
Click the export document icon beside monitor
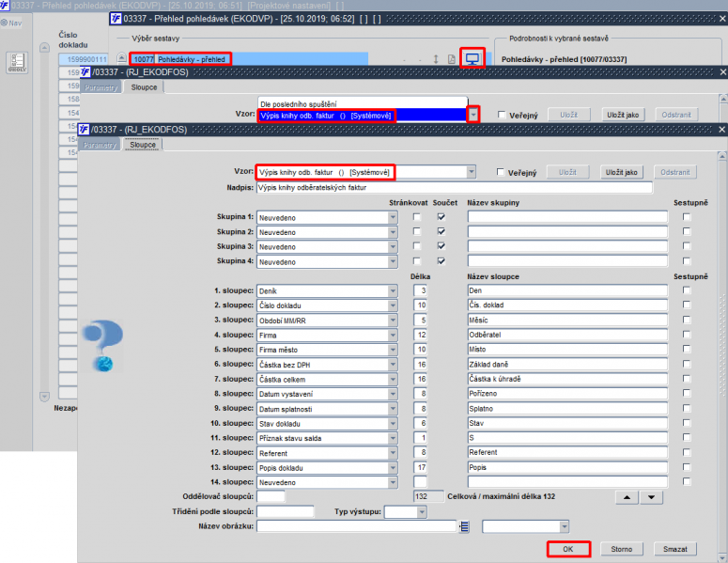(x=451, y=59)
